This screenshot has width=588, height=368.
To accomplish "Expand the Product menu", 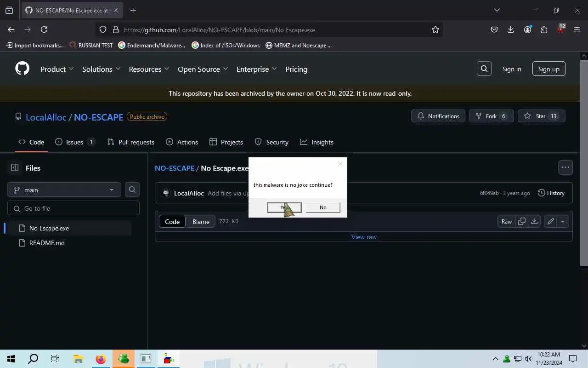I will pyautogui.click(x=57, y=69).
